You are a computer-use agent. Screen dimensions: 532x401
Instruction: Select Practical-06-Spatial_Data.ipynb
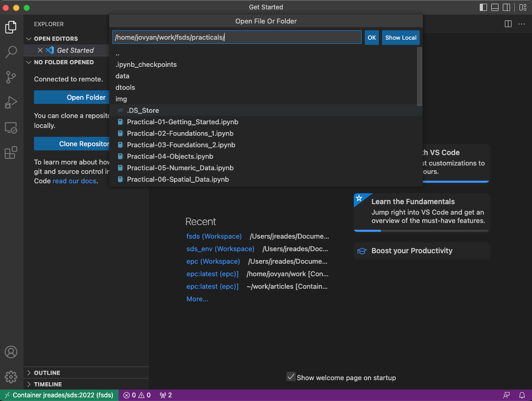tap(263, 180)
